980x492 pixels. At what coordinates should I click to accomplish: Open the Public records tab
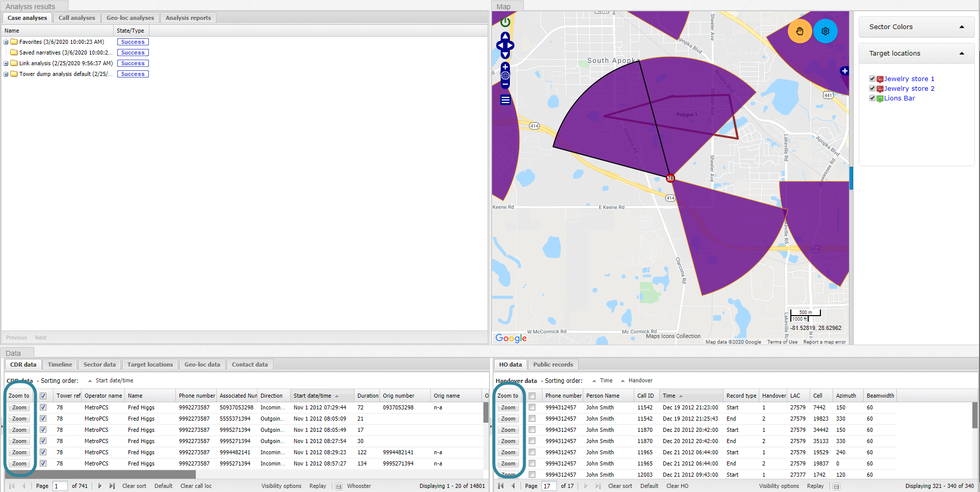click(553, 365)
